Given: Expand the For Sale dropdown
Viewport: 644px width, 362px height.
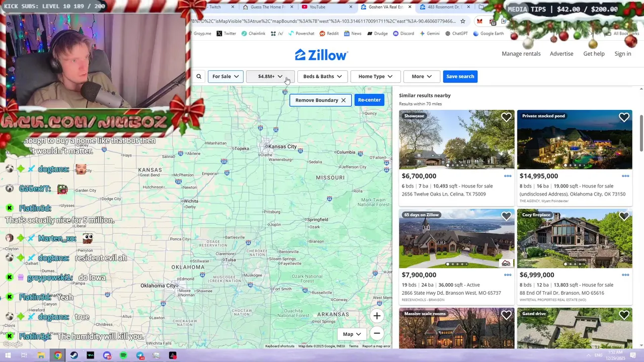Looking at the screenshot, I should pyautogui.click(x=225, y=76).
